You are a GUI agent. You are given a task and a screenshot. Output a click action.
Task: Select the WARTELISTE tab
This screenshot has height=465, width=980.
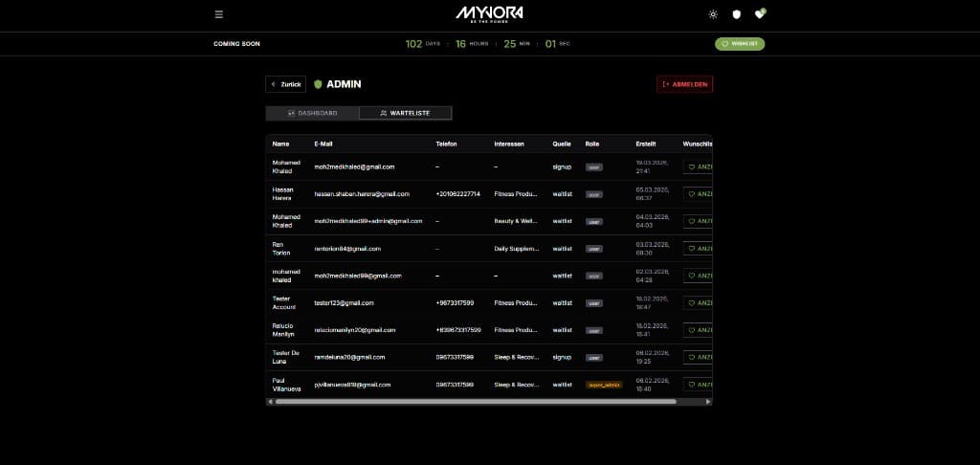coord(405,113)
